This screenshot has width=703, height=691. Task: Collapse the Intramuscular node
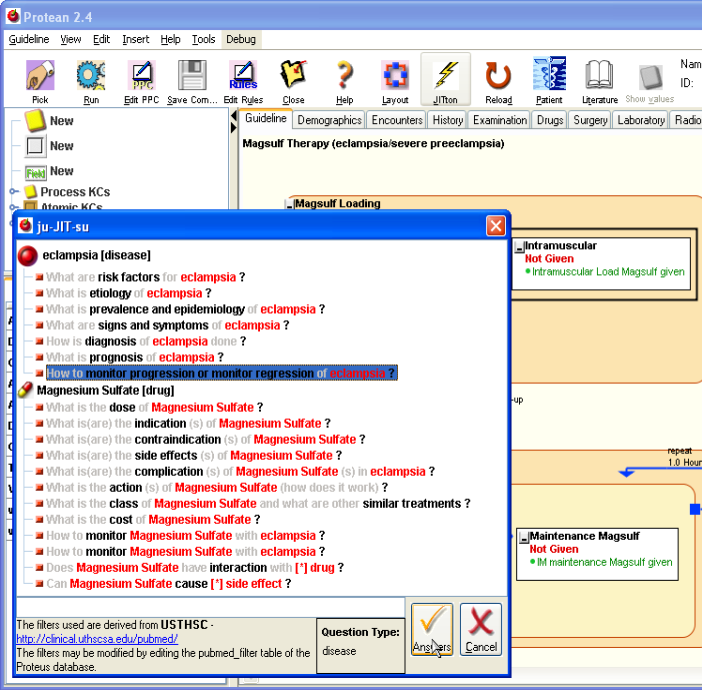(x=519, y=247)
